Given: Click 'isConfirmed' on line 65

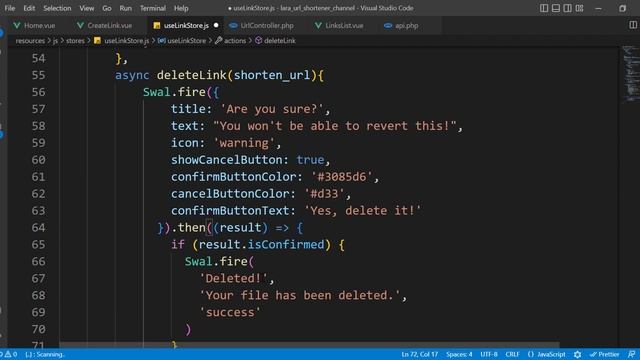Looking at the screenshot, I should (x=286, y=244).
